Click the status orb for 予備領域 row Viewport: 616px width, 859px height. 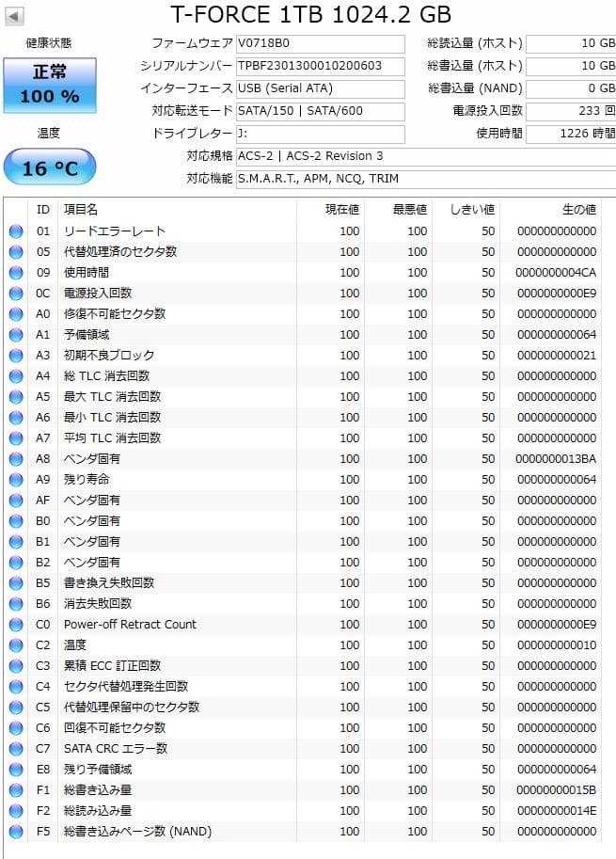coord(16,335)
